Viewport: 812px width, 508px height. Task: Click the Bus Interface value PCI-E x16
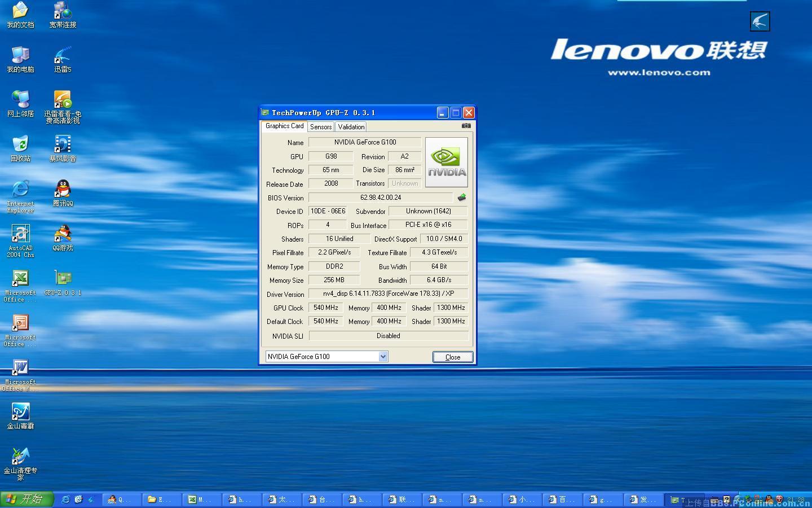click(429, 225)
